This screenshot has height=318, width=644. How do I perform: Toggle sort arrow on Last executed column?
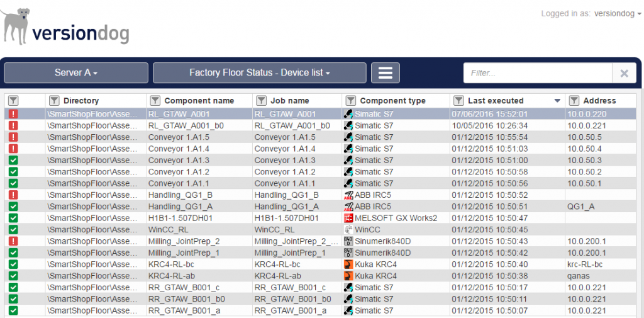[557, 101]
